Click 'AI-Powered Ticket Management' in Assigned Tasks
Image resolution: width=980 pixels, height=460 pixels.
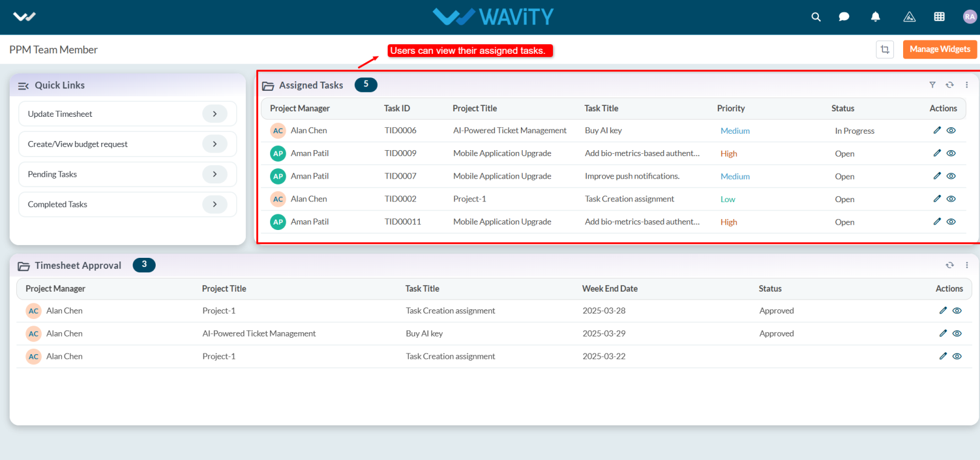pyautogui.click(x=510, y=130)
